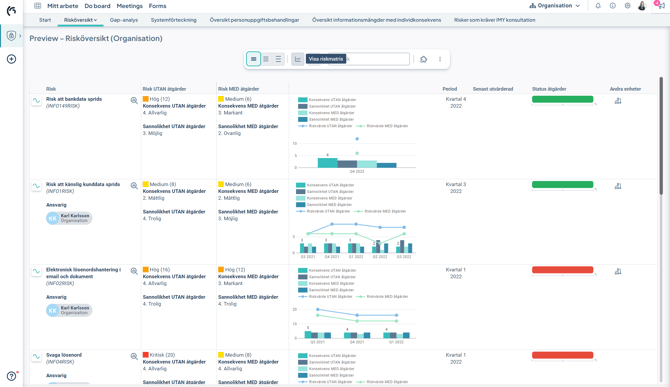This screenshot has width=670, height=387.
Task: Click Andra enheter column header
Action: click(625, 89)
